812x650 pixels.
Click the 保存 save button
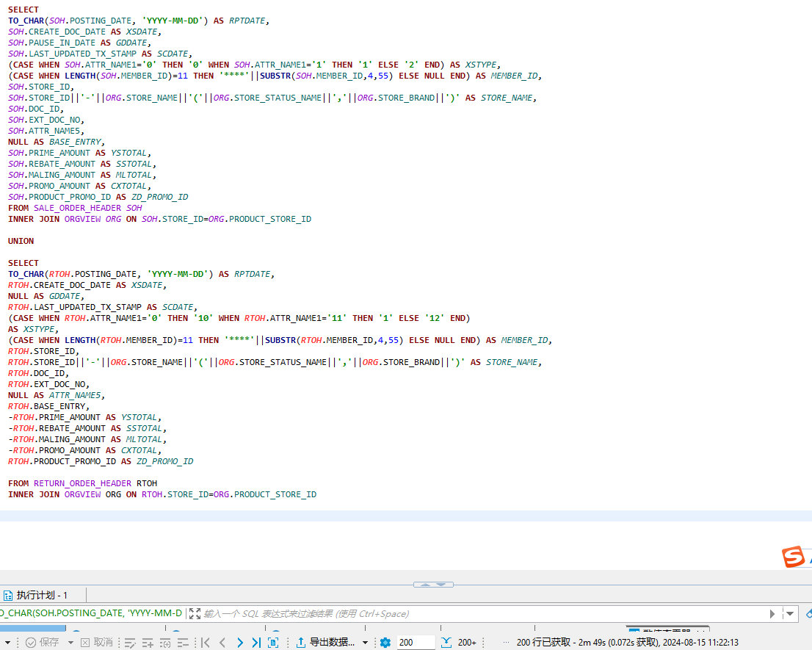42,642
